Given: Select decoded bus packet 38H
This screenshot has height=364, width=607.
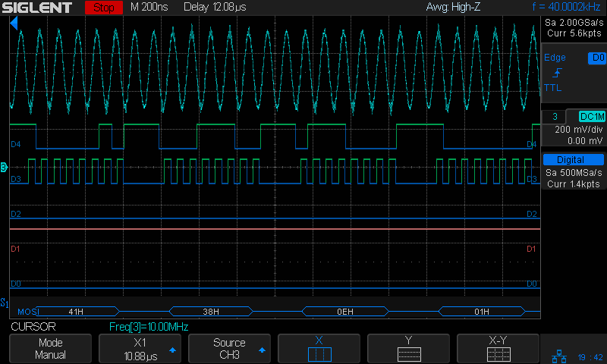Looking at the screenshot, I should click(211, 311).
